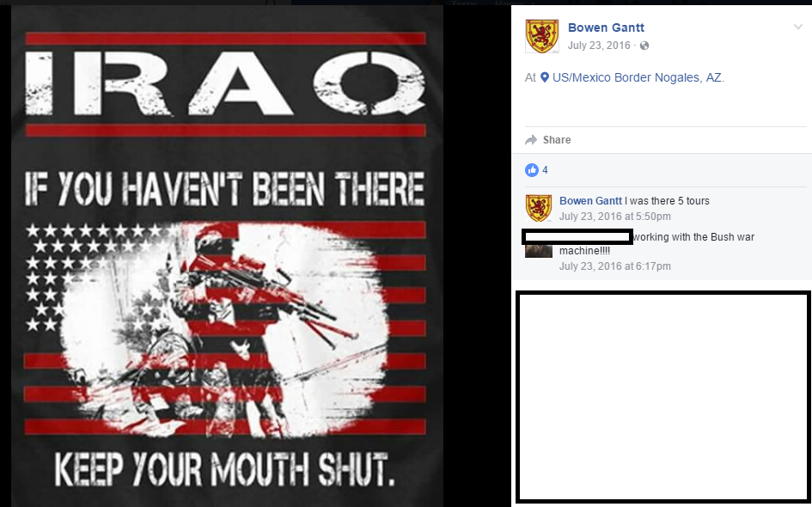Click the Iraq flag photo
812x507 pixels.
point(227,256)
